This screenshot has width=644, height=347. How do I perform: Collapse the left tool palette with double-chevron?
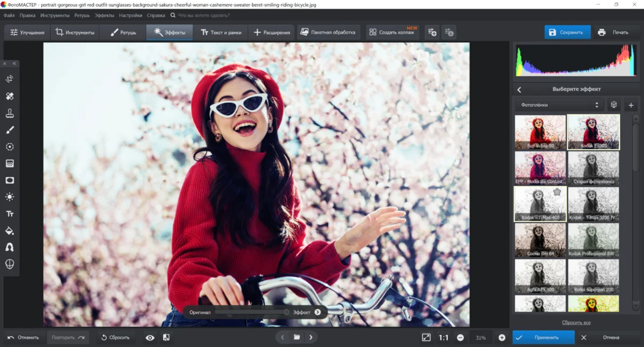point(14,63)
